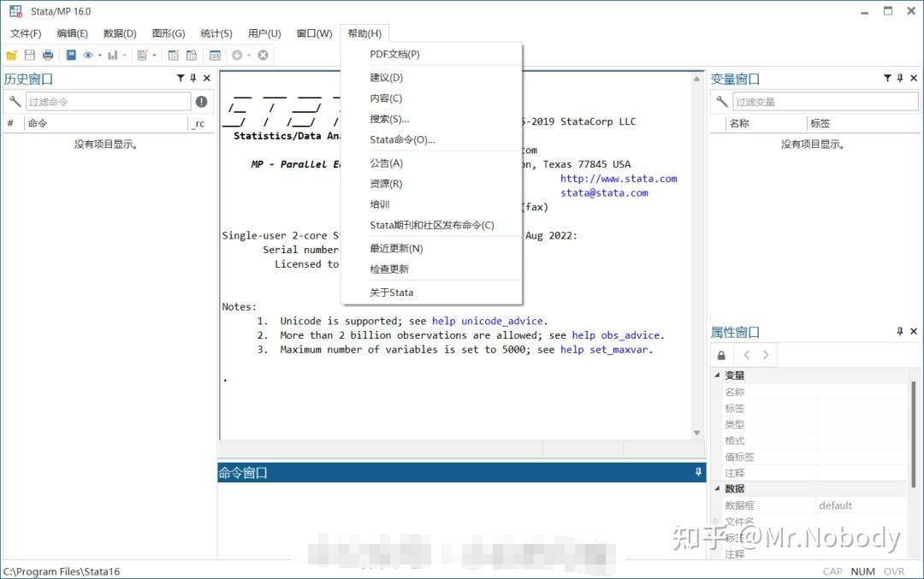Open the 文件(F) menu
Screen dimensions: 924x579
click(x=26, y=33)
